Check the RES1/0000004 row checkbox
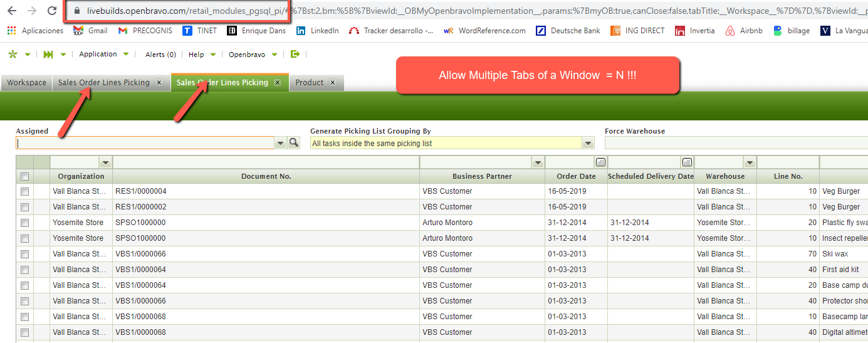868x343 pixels. 24,191
